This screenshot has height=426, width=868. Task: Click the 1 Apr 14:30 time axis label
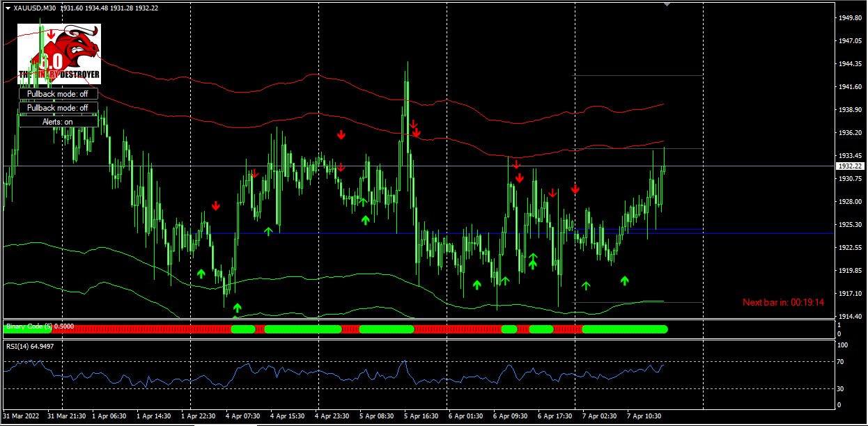click(155, 416)
